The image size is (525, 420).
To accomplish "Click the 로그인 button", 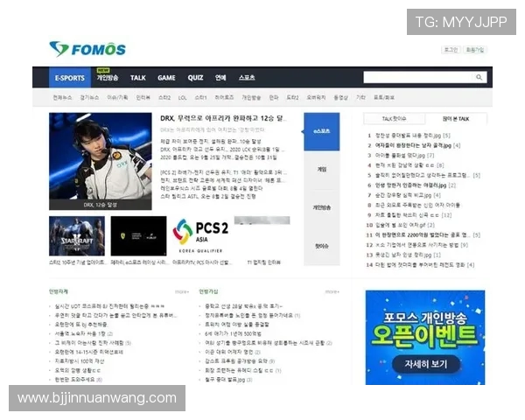I will 451,50.
